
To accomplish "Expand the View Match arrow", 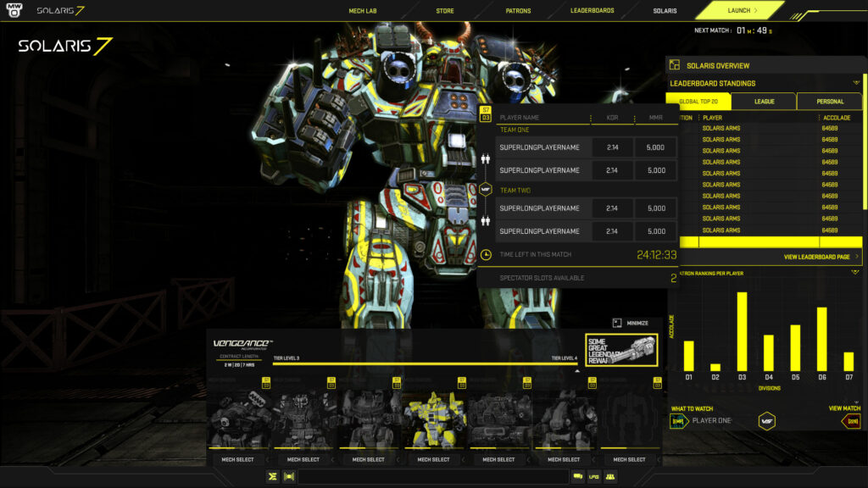I will [850, 421].
